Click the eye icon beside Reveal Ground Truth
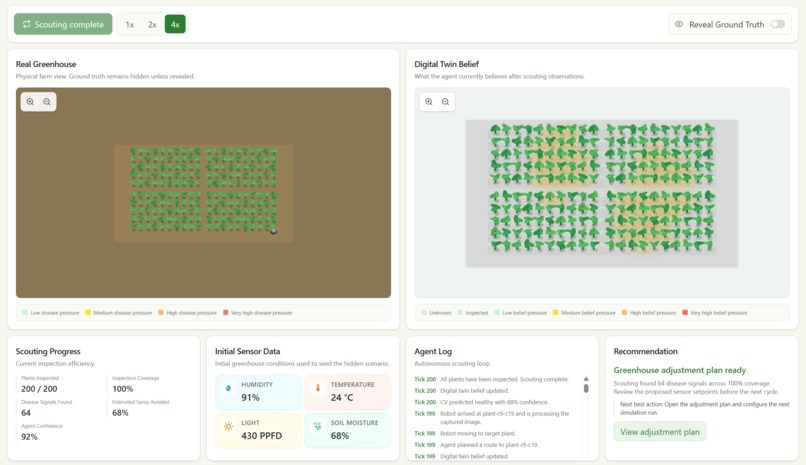 tap(679, 24)
